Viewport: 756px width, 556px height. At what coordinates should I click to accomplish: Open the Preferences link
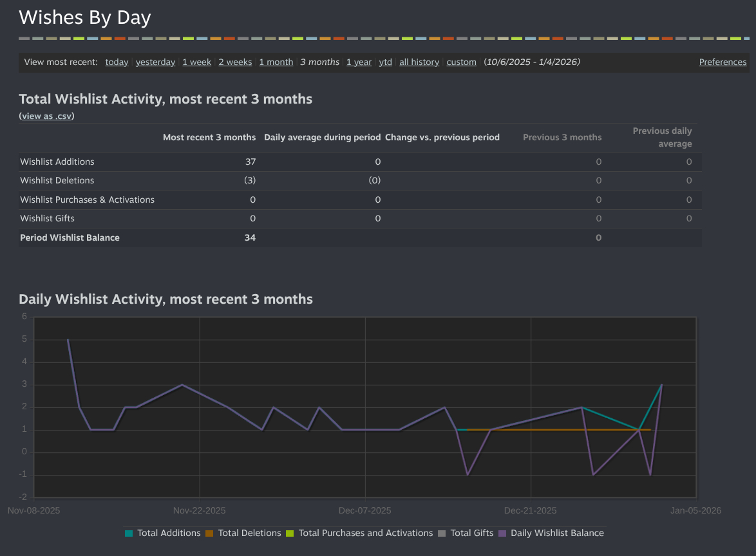723,62
